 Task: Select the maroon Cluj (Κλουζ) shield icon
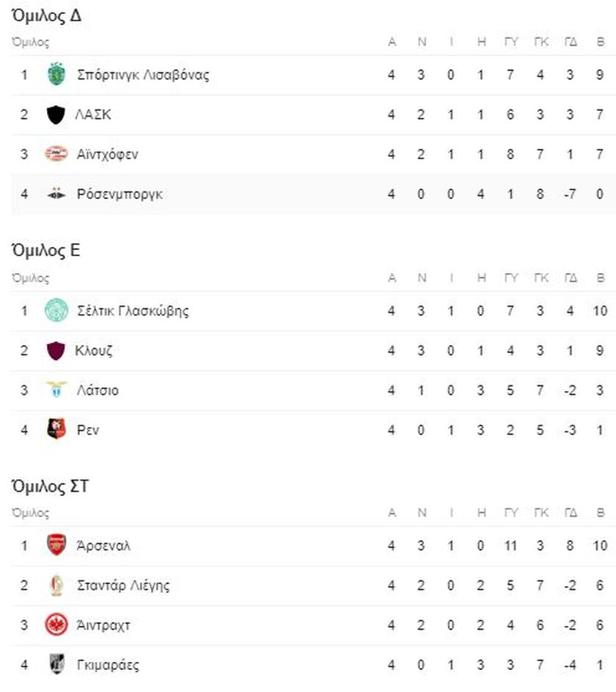point(56,351)
